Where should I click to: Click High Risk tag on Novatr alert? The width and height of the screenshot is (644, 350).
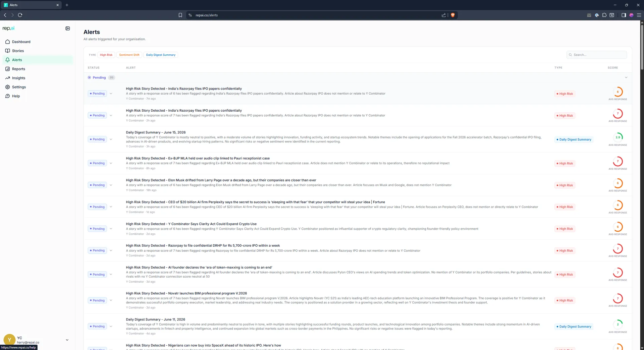565,301
